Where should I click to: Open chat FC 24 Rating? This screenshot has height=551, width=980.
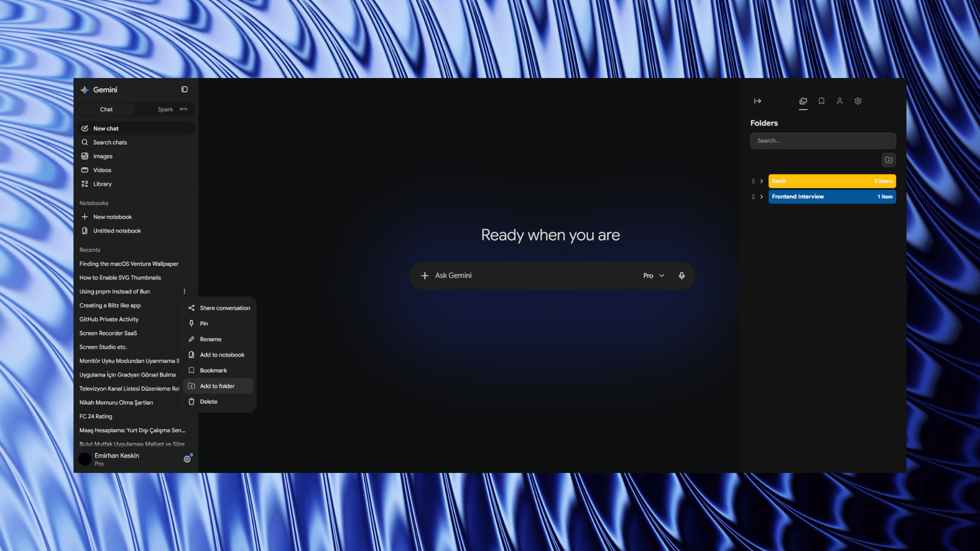95,416
